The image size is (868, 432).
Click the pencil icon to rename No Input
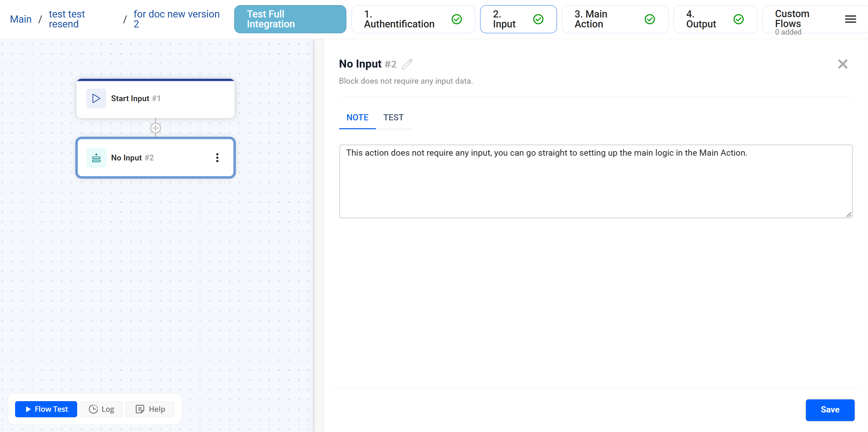point(407,64)
